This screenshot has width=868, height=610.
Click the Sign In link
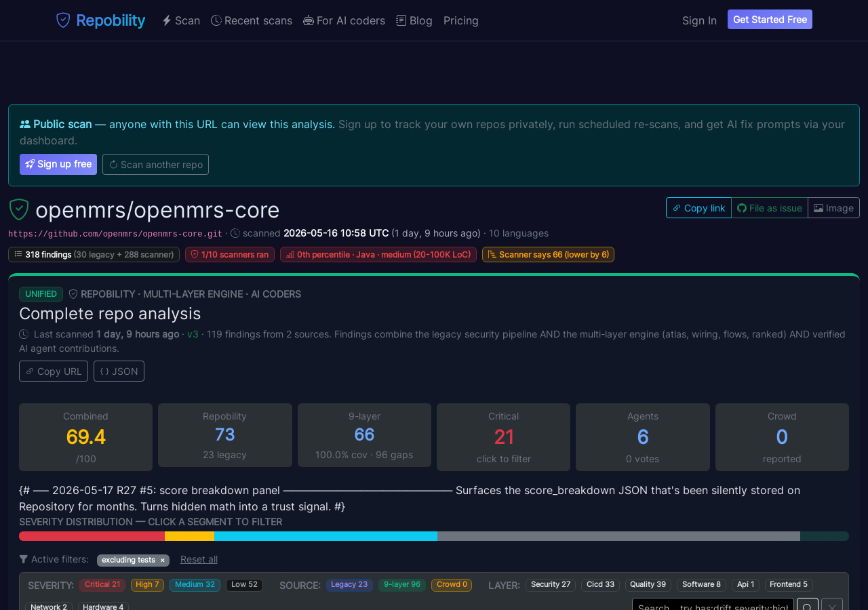coord(699,20)
